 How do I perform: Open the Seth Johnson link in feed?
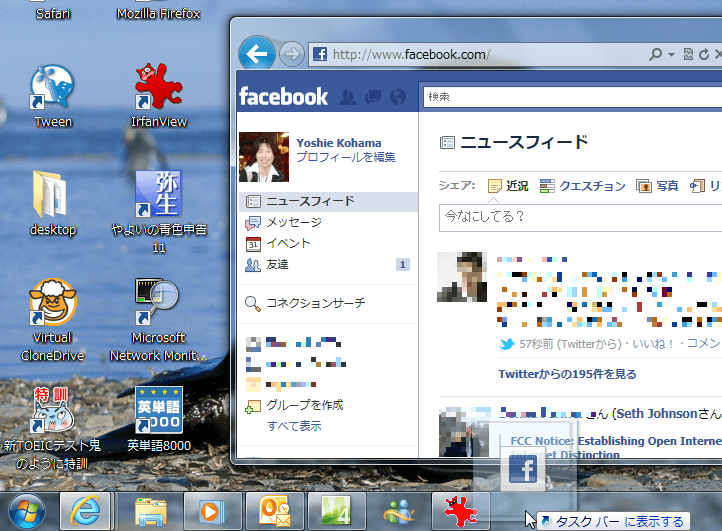point(657,414)
